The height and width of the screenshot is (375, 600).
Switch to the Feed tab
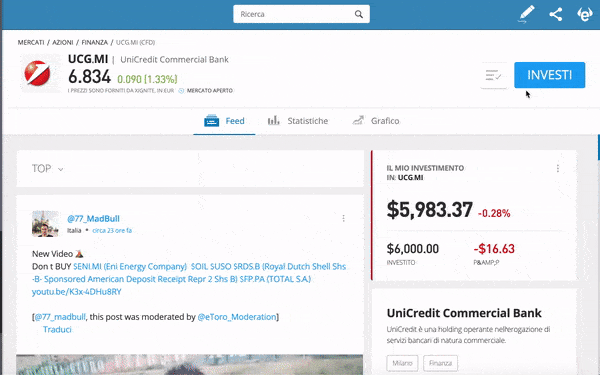click(224, 121)
